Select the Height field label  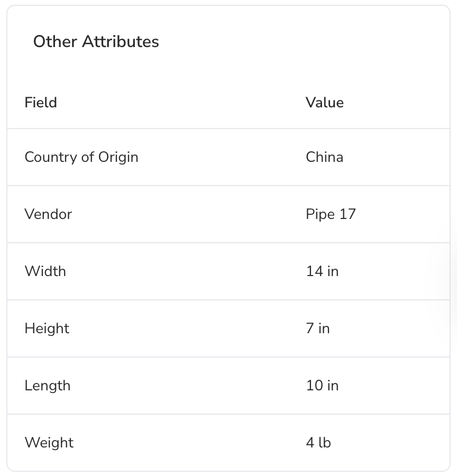(47, 328)
